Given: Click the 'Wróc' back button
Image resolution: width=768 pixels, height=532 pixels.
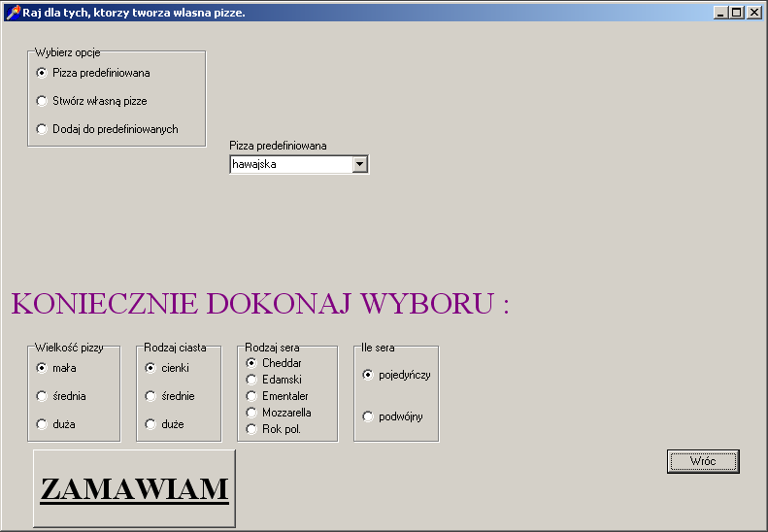Looking at the screenshot, I should 703,461.
